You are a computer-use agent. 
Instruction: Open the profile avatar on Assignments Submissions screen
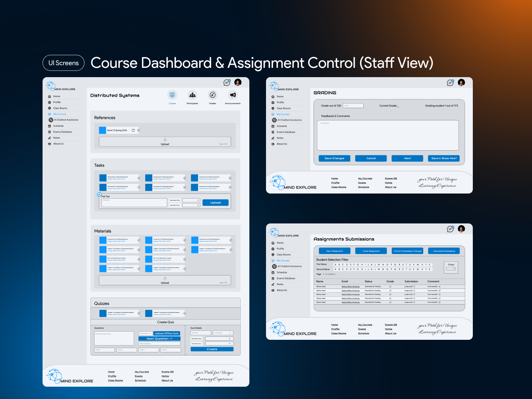point(461,229)
